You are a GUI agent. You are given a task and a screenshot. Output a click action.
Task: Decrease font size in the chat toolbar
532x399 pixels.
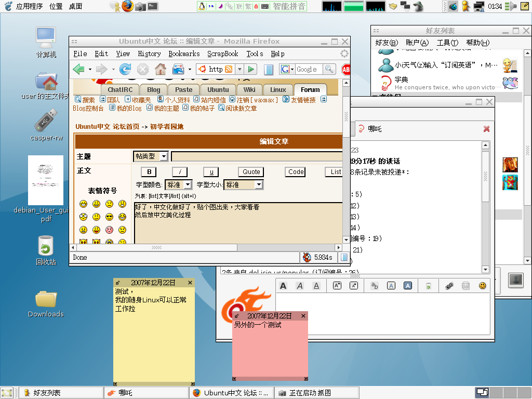[x=353, y=286]
